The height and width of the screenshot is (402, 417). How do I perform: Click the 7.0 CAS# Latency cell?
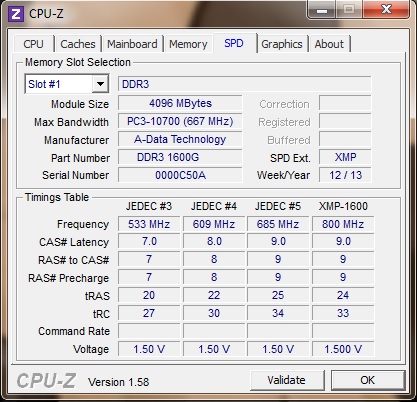(149, 241)
